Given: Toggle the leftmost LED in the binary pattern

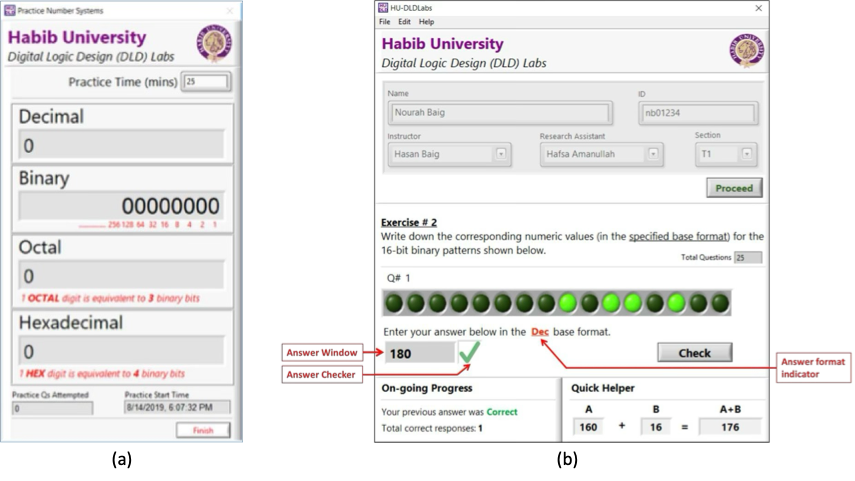Looking at the screenshot, I should 394,302.
